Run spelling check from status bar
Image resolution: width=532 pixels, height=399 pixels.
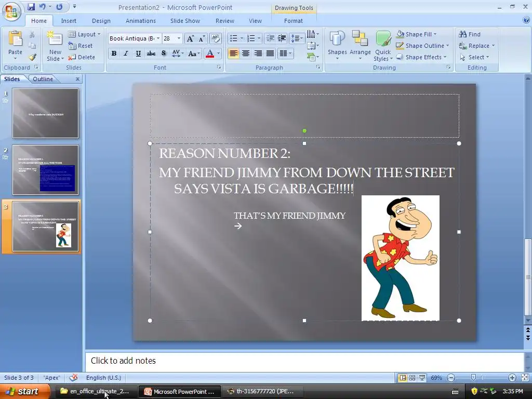(x=73, y=378)
